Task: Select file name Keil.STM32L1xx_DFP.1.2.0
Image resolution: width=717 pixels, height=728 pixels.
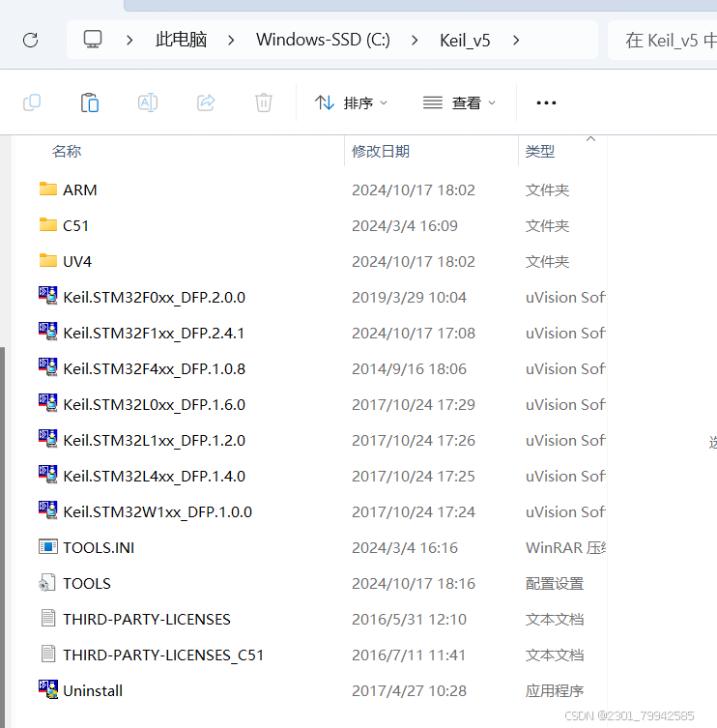Action: [154, 440]
